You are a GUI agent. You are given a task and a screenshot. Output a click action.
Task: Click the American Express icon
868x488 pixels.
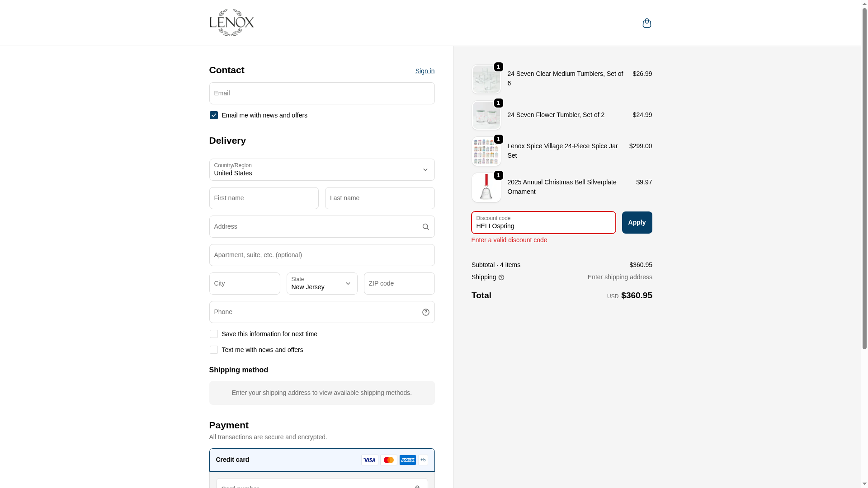(408, 460)
